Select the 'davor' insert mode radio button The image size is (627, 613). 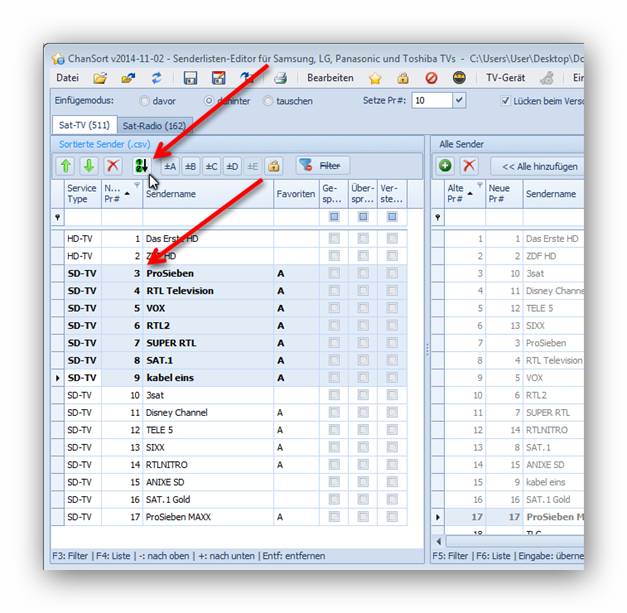(144, 101)
